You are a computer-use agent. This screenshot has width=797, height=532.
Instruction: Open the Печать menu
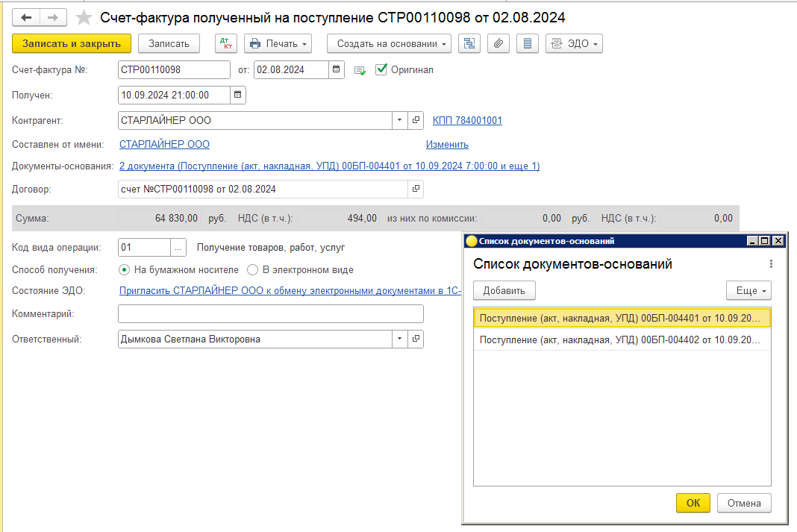point(280,44)
